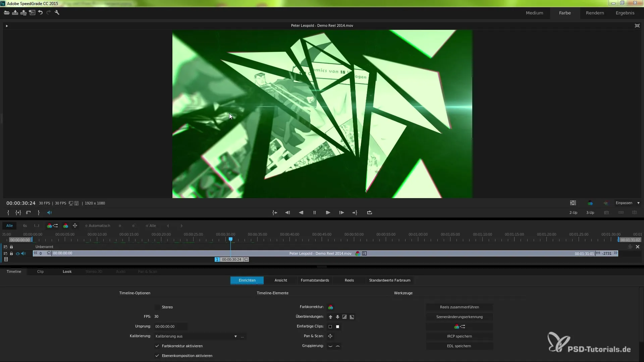
Task: Click Reels zusammenführen button
Action: point(459,307)
